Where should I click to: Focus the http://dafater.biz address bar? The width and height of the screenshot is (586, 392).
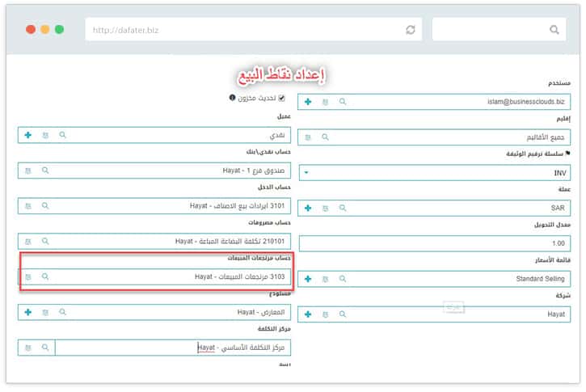click(x=253, y=30)
